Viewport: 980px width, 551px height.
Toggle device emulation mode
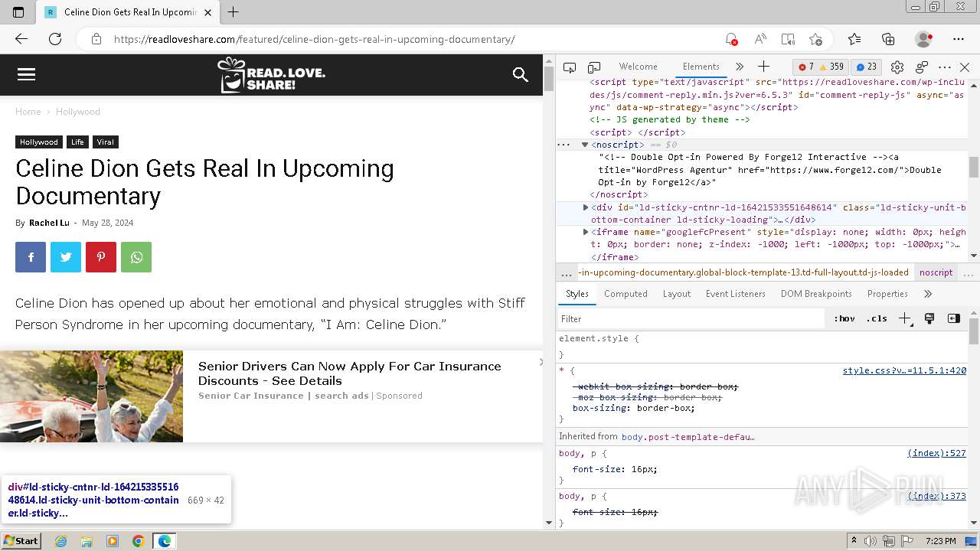pos(594,67)
